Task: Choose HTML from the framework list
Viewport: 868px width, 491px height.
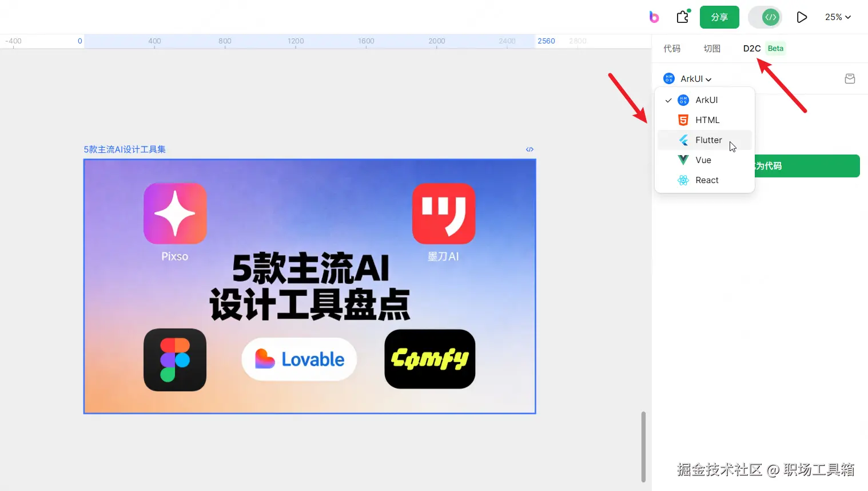Action: 704,120
